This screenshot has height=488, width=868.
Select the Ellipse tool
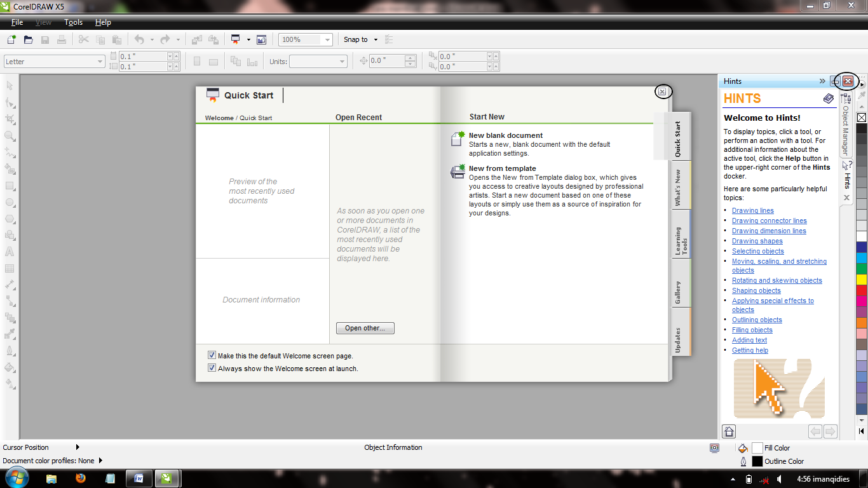click(x=10, y=202)
